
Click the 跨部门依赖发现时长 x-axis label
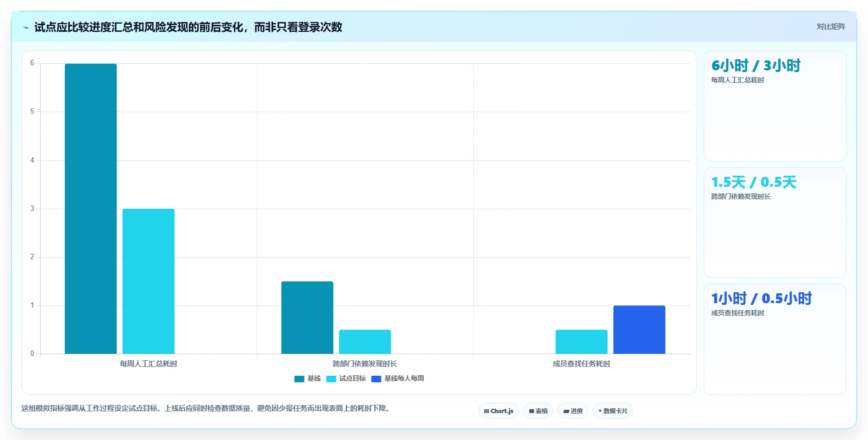tap(365, 364)
